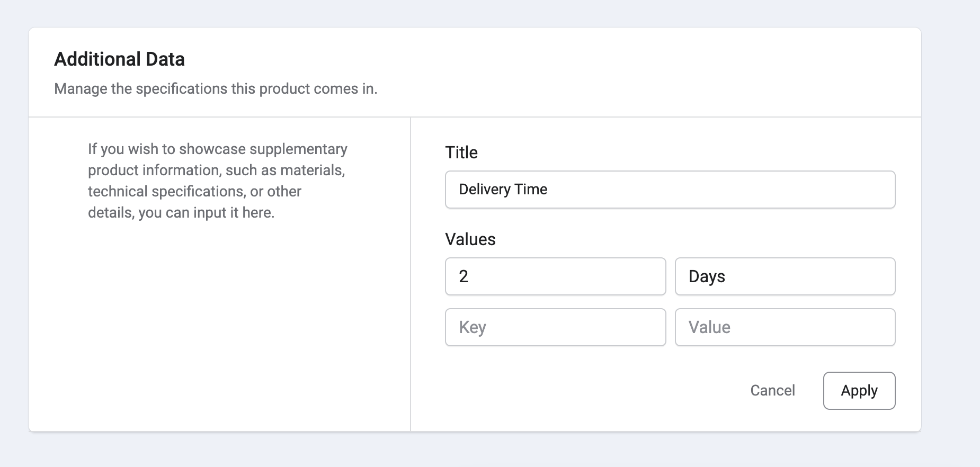The width and height of the screenshot is (980, 467).
Task: Click the Title label above the input
Action: [461, 152]
